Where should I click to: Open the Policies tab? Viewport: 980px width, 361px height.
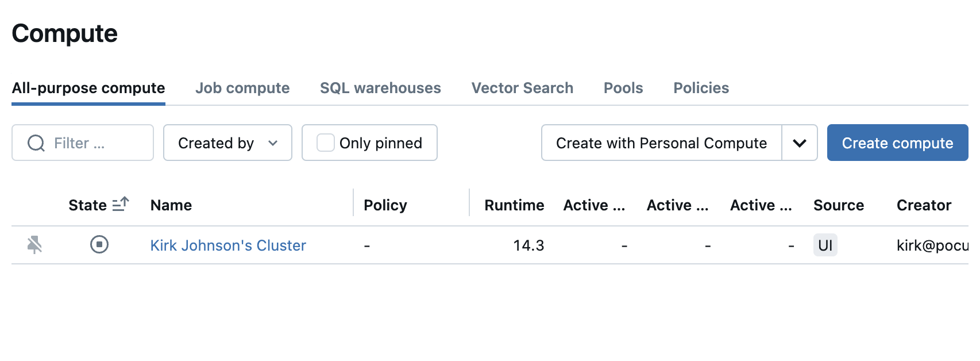(701, 88)
